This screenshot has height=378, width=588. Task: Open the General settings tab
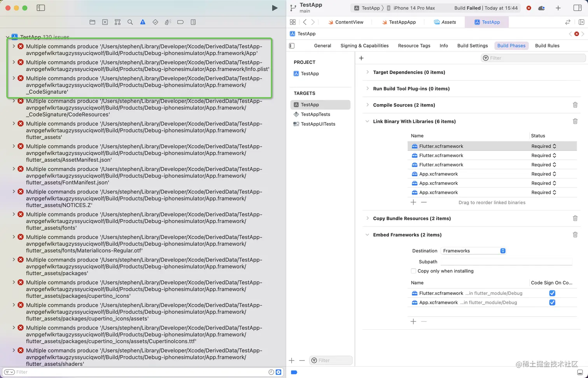(322, 45)
